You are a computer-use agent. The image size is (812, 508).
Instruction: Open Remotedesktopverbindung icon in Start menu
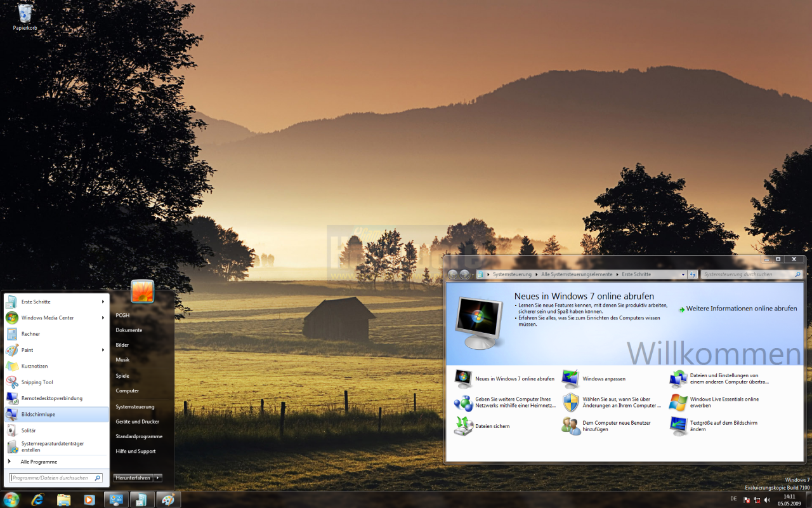coord(12,398)
